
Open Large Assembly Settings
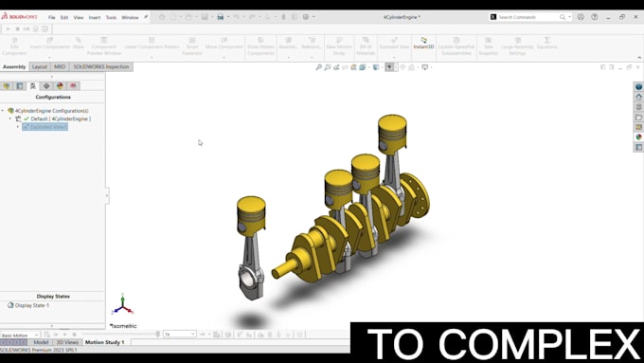pyautogui.click(x=517, y=46)
